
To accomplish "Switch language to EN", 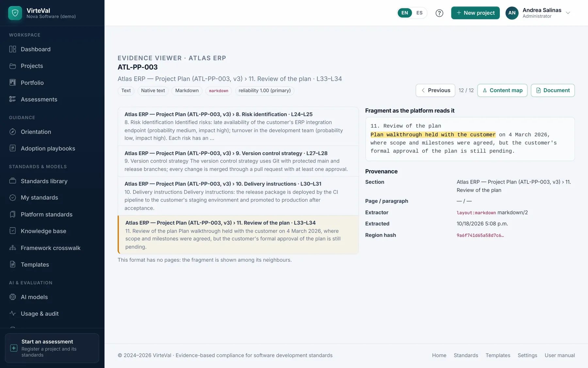I will [x=405, y=13].
